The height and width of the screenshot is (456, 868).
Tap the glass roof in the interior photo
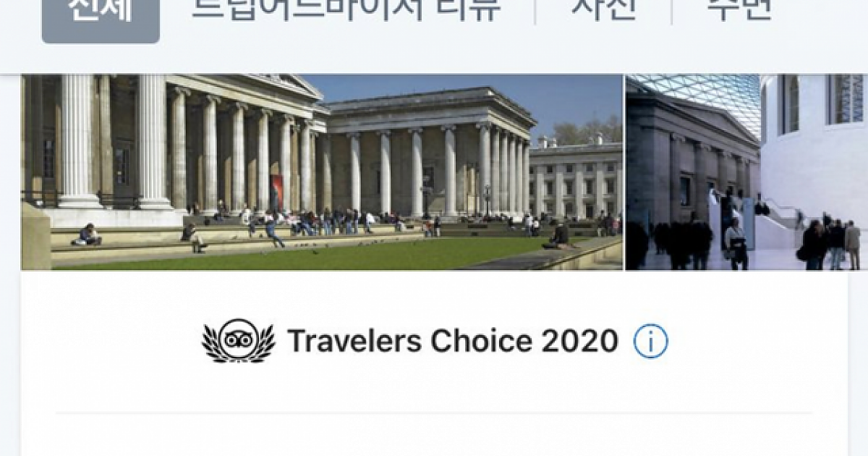coord(694,98)
